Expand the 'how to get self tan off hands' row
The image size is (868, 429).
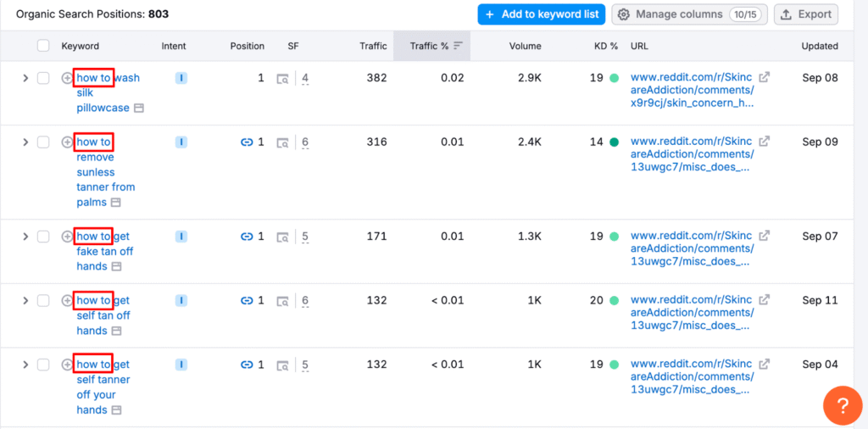[25, 300]
